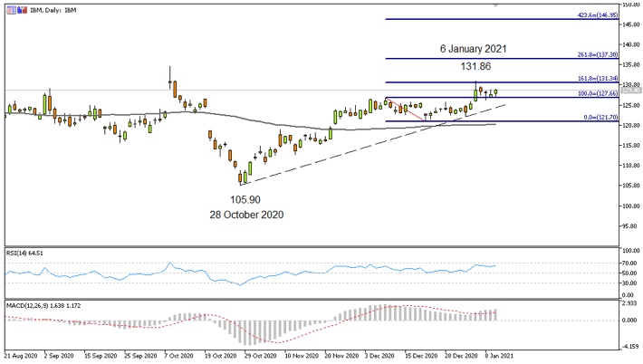Click the "8 Jan 2021" date label
Viewport: 643px width, 364px height.
click(499, 356)
